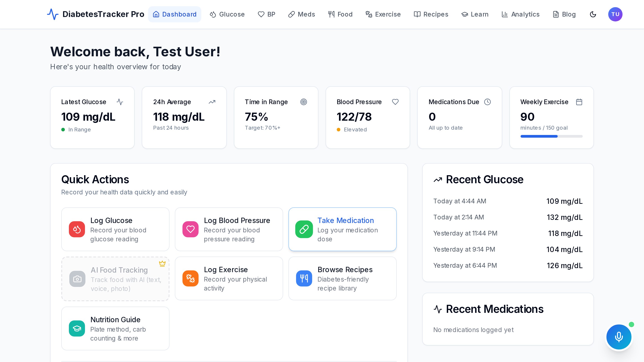Open the Nutrition Guide quick action title
644x362 pixels.
pyautogui.click(x=115, y=320)
